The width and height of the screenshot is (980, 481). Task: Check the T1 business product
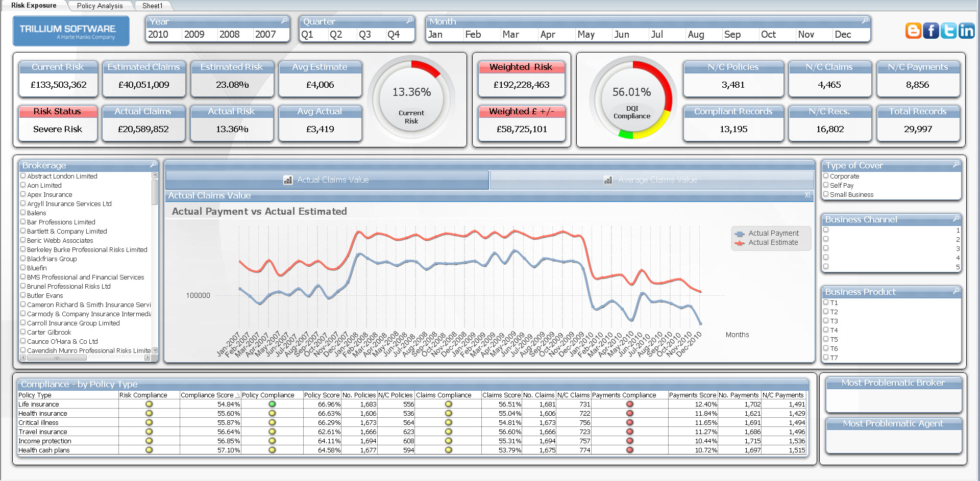click(x=826, y=302)
